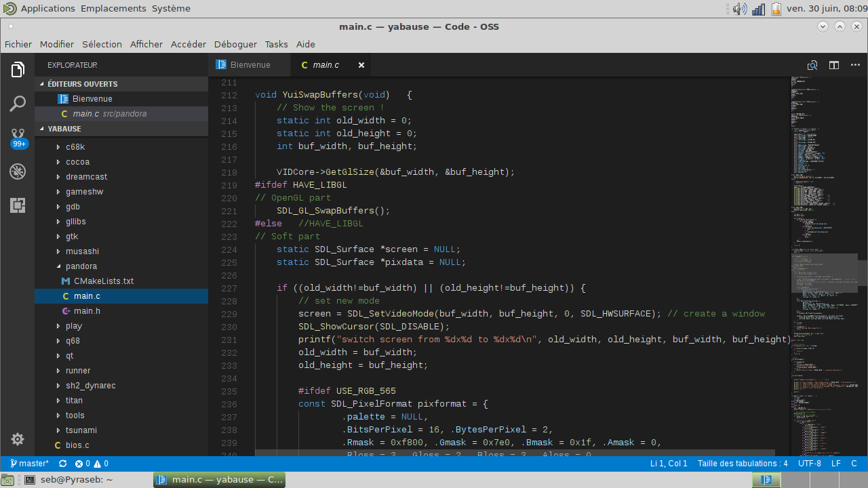868x488 pixels.
Task: Open the tabulation size selector
Action: point(743,464)
